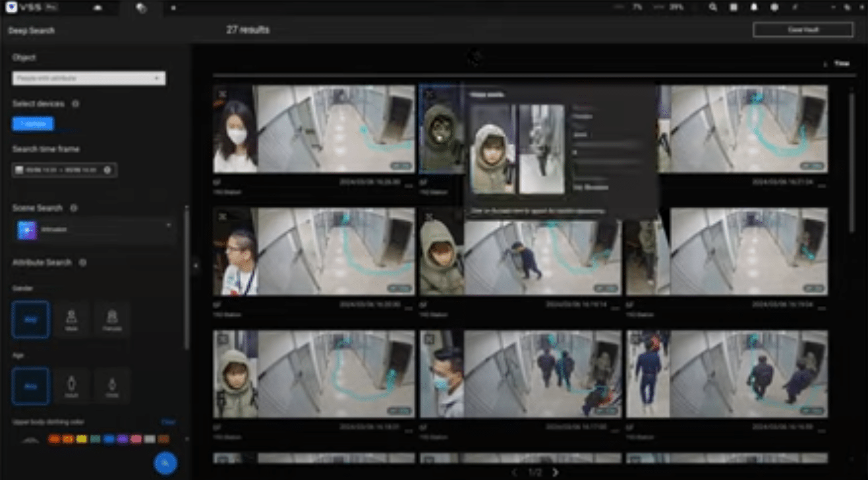This screenshot has height=480, width=868.
Task: Select the Male gender option
Action: pyautogui.click(x=71, y=320)
